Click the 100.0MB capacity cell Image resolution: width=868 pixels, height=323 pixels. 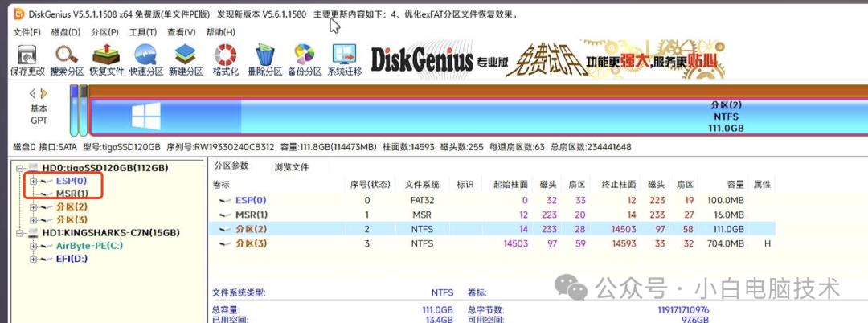725,200
